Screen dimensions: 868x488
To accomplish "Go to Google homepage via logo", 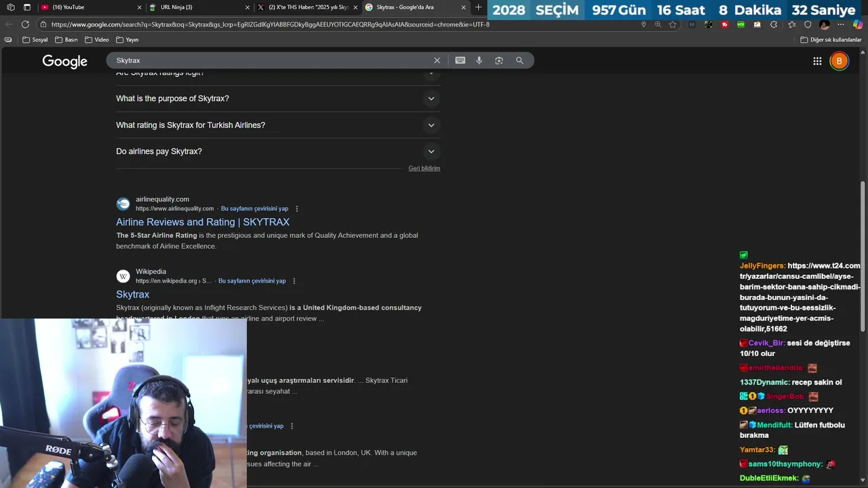I will click(x=65, y=61).
